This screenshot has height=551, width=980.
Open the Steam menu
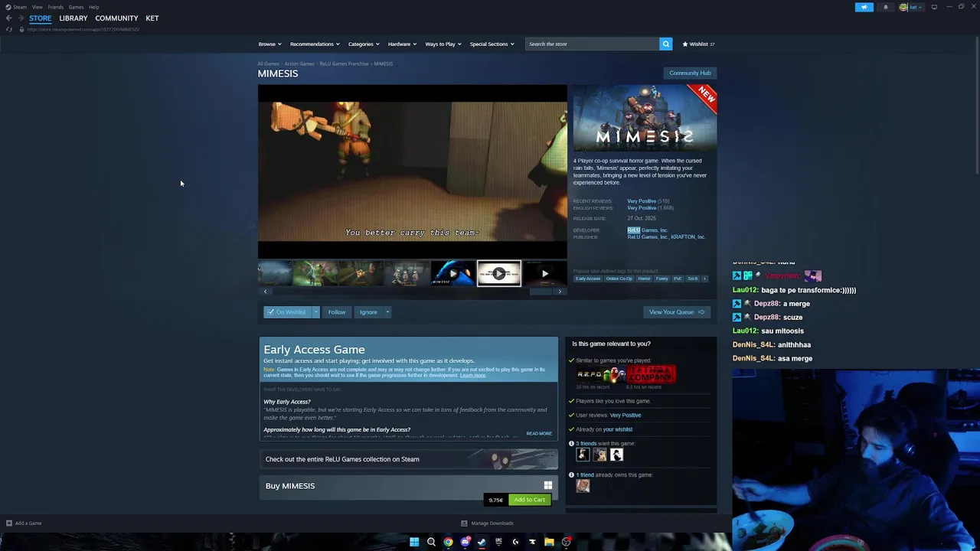point(19,7)
